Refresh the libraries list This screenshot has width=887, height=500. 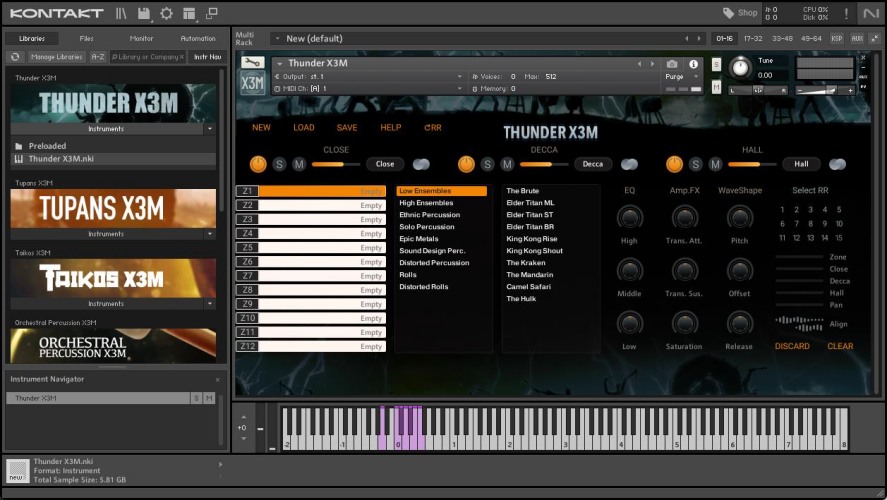16,57
